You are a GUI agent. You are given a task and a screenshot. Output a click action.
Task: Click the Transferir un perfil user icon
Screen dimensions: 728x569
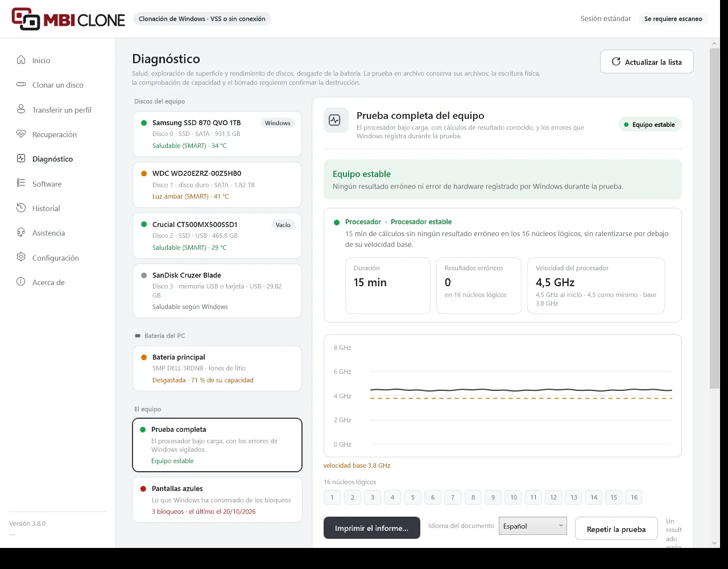[x=21, y=109]
